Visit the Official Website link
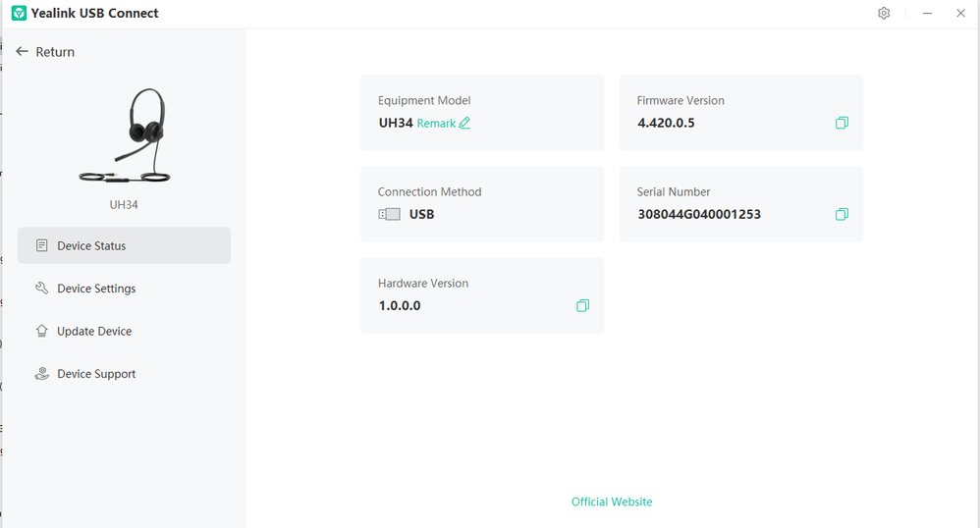The width and height of the screenshot is (980, 528). coord(612,502)
